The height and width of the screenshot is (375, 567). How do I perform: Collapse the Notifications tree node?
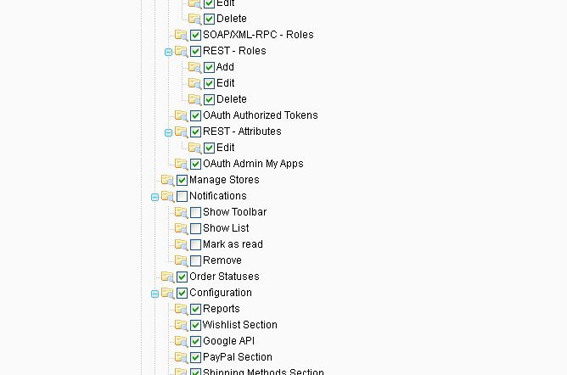155,197
